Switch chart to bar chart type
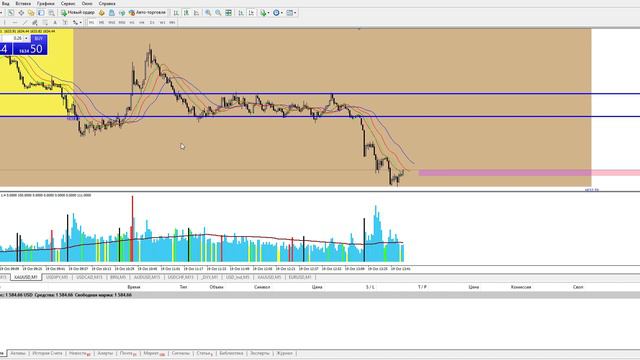The height and width of the screenshot is (360, 640). click(x=176, y=13)
